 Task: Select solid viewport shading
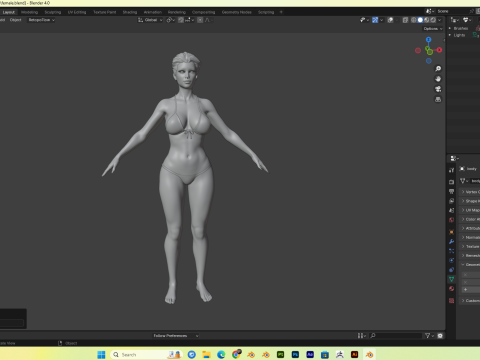(420, 20)
